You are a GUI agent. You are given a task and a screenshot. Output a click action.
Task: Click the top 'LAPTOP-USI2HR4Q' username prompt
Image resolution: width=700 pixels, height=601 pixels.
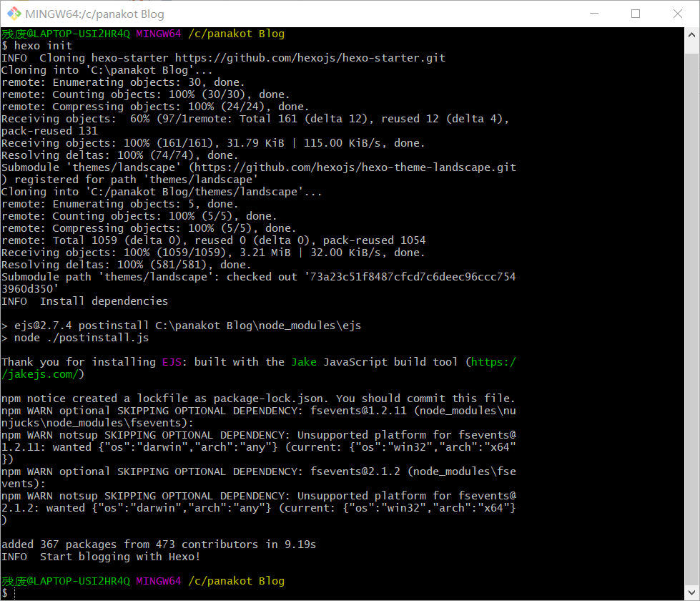(66, 34)
